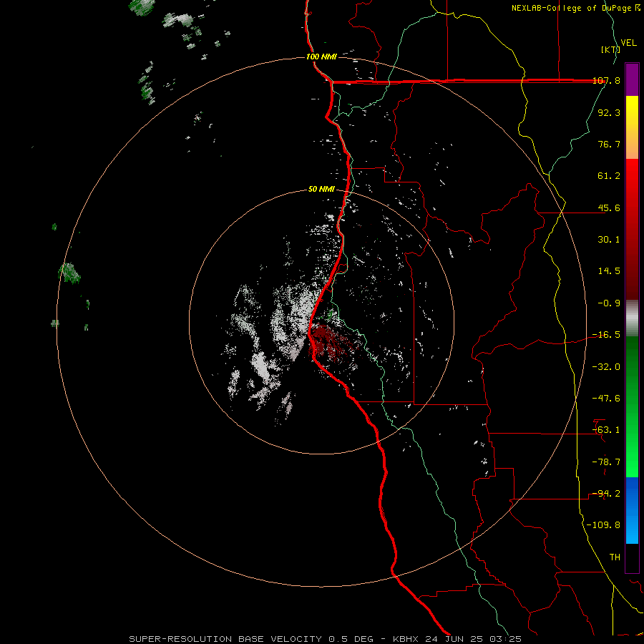Image resolution: width=644 pixels, height=644 pixels.
Task: Select the 30.1 scale value
Action: coord(609,240)
